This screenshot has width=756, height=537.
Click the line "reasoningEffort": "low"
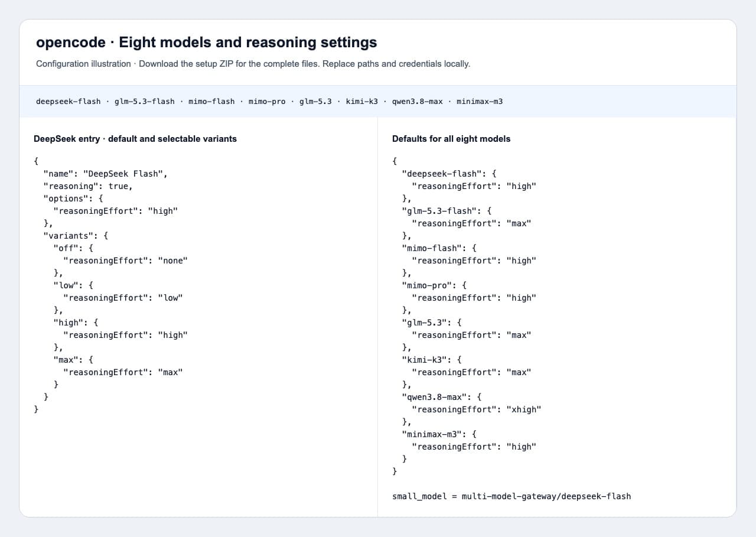pyautogui.click(x=123, y=298)
